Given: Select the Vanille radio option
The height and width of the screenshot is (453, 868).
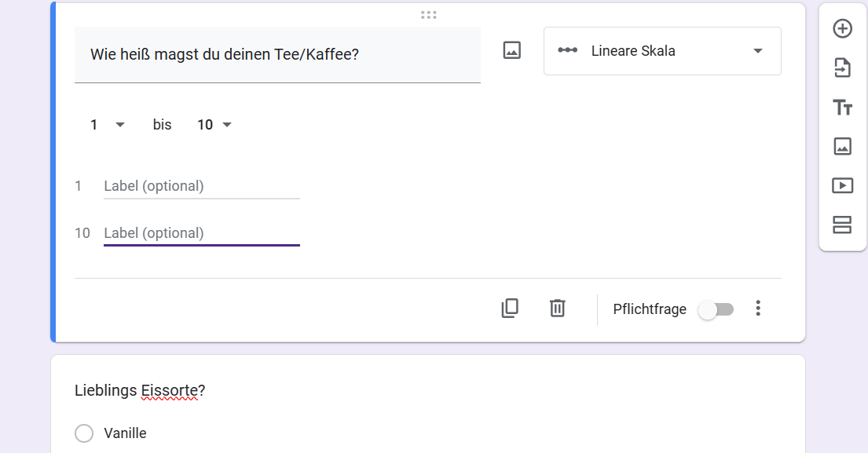Looking at the screenshot, I should pyautogui.click(x=84, y=433).
